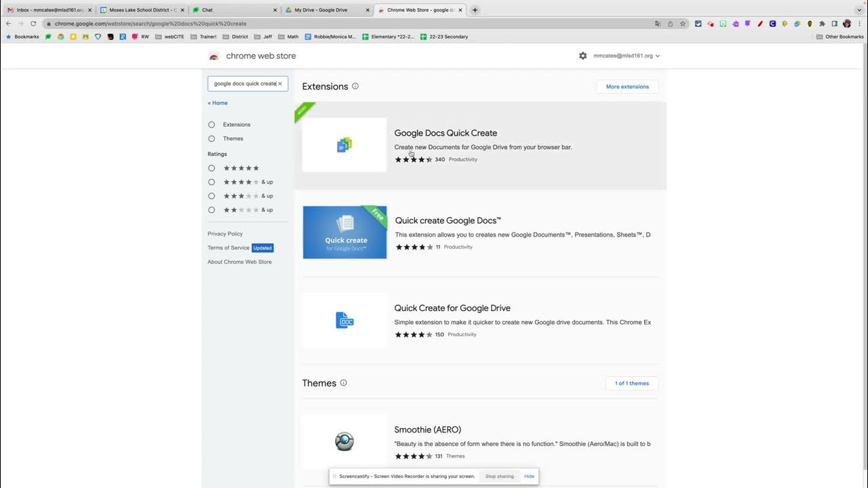Hide the Screencastify sharing notification
The image size is (868, 488).
(529, 476)
